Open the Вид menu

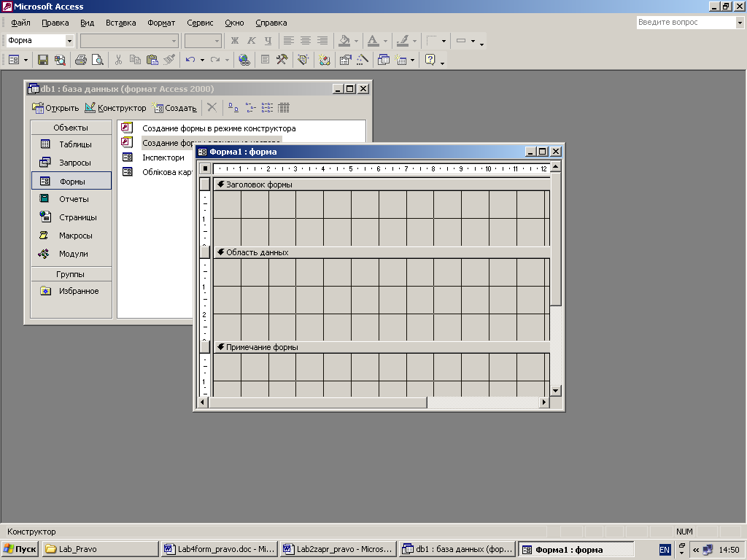[x=88, y=23]
